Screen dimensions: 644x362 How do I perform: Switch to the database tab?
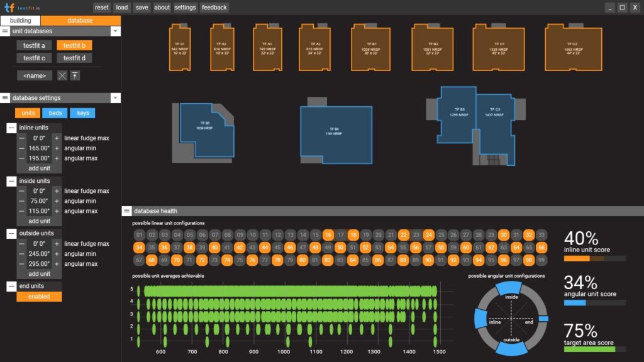point(80,21)
